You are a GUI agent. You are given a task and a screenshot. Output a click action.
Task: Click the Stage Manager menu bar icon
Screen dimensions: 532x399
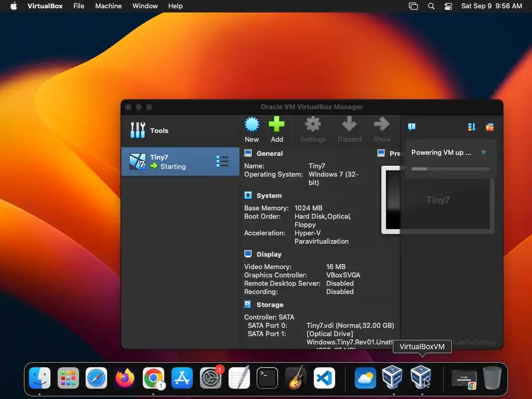pos(413,6)
